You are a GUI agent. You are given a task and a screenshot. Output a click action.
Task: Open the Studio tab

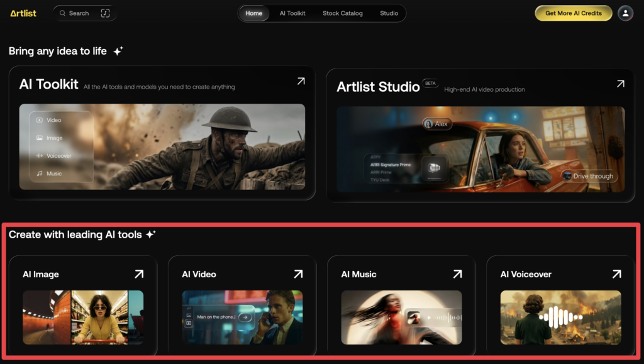(389, 13)
